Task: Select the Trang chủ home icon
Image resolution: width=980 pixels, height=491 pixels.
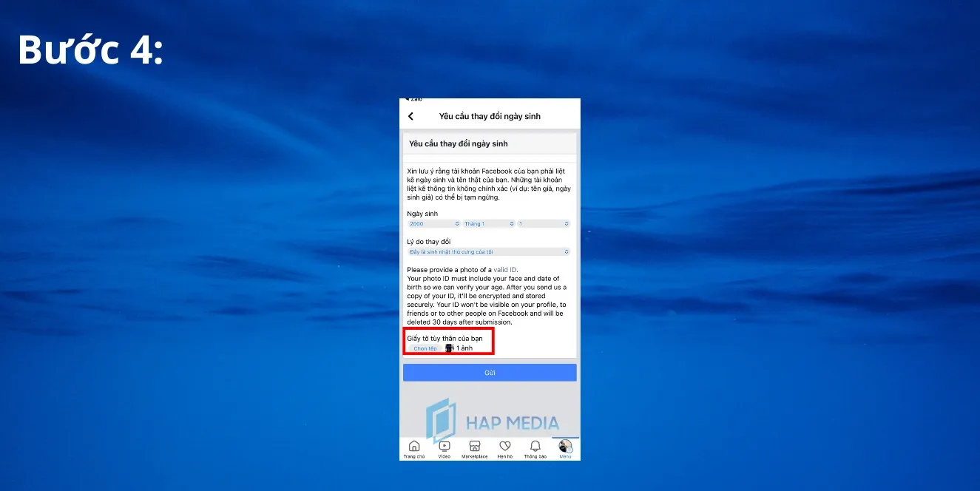Action: (x=413, y=446)
